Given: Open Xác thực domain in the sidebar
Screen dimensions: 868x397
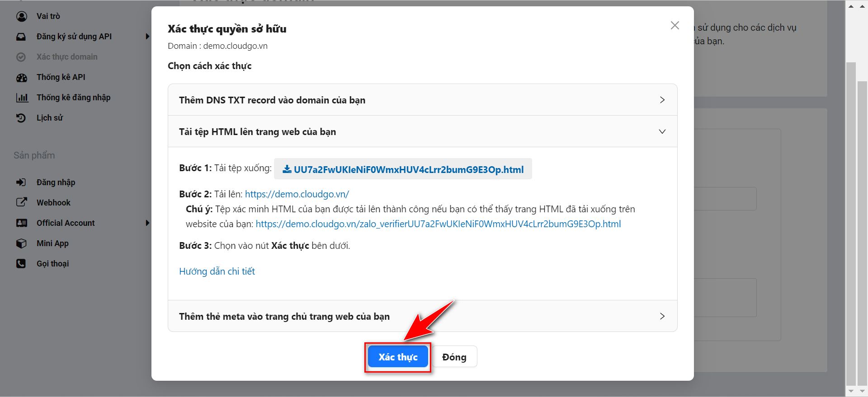Looking at the screenshot, I should pyautogui.click(x=67, y=57).
